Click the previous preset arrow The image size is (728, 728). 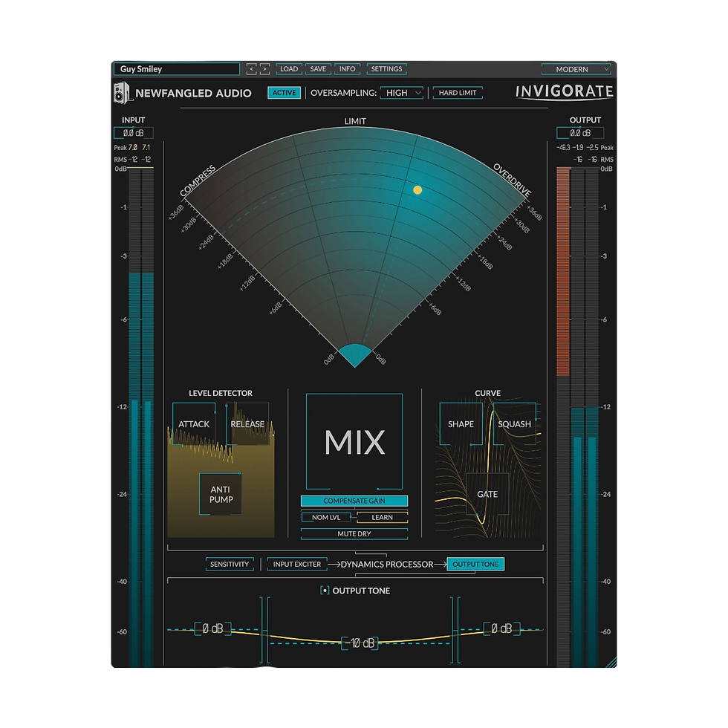(251, 69)
